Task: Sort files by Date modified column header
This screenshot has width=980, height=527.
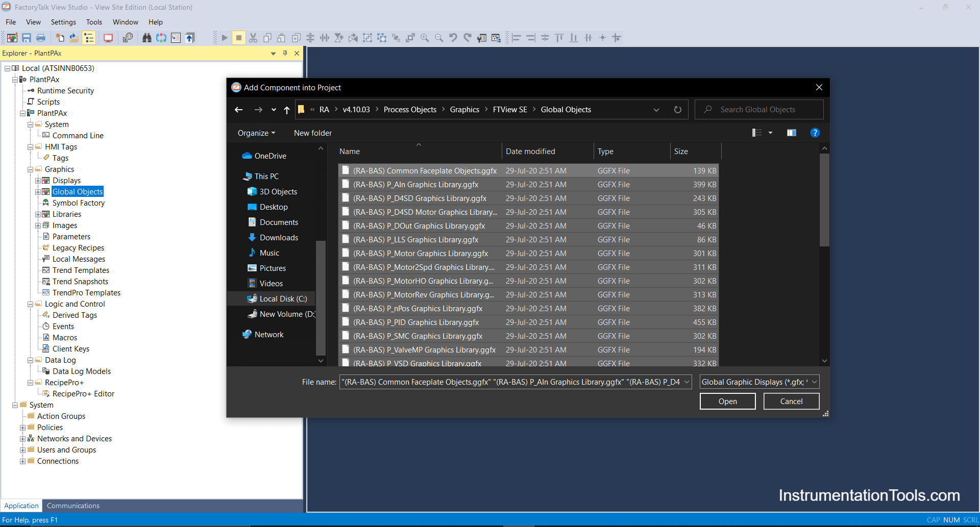Action: 548,152
